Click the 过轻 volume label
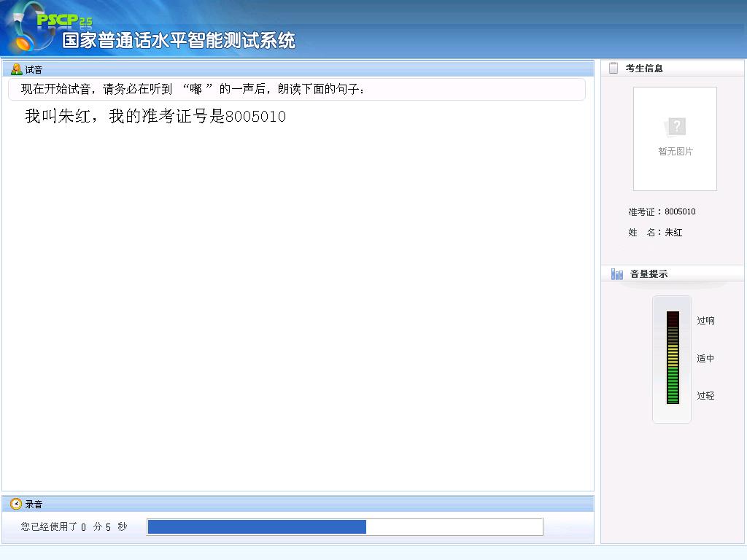Image resolution: width=747 pixels, height=560 pixels. tap(705, 396)
